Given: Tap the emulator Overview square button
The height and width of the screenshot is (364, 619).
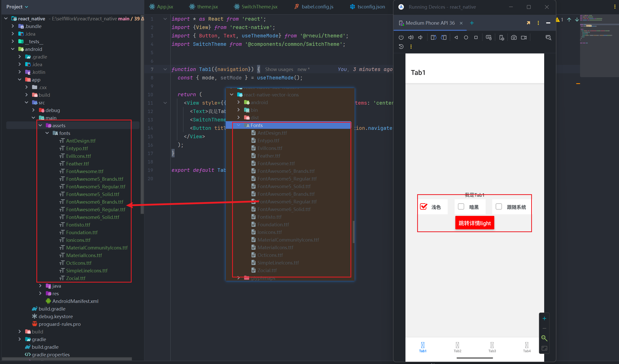Looking at the screenshot, I should click(476, 37).
